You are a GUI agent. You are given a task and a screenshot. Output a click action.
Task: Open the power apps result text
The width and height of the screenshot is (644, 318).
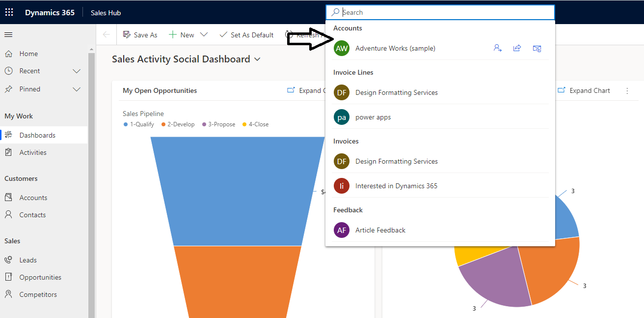(x=373, y=117)
